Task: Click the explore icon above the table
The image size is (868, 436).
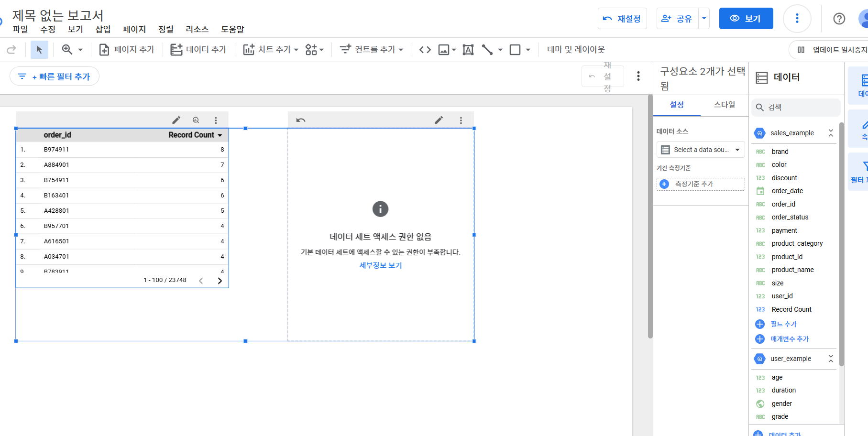Action: pyautogui.click(x=196, y=120)
